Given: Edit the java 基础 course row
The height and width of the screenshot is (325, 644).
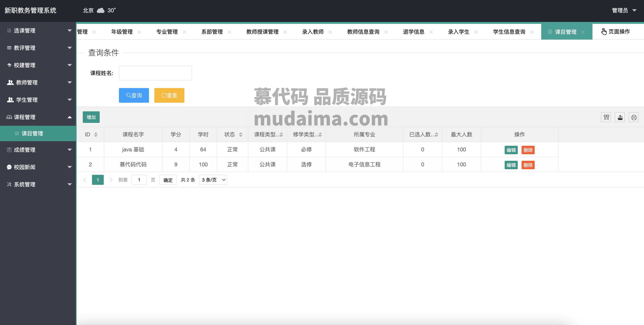Looking at the screenshot, I should click(511, 150).
